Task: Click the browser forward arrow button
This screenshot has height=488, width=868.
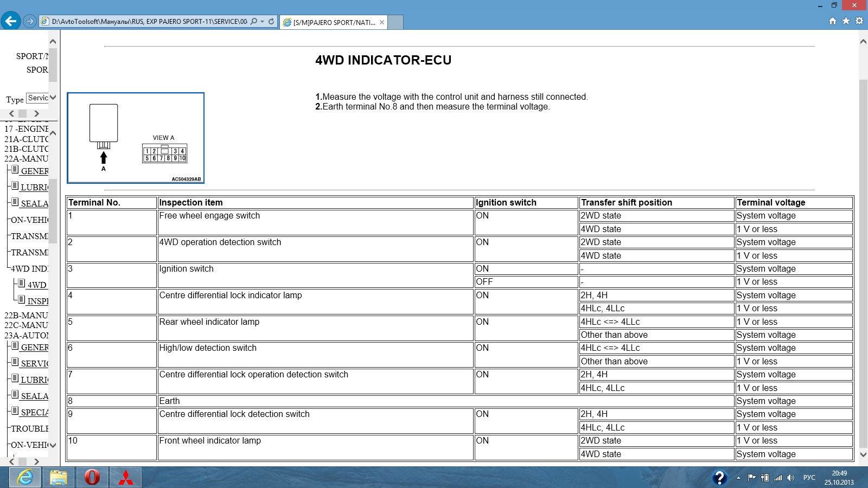Action: pos(30,22)
